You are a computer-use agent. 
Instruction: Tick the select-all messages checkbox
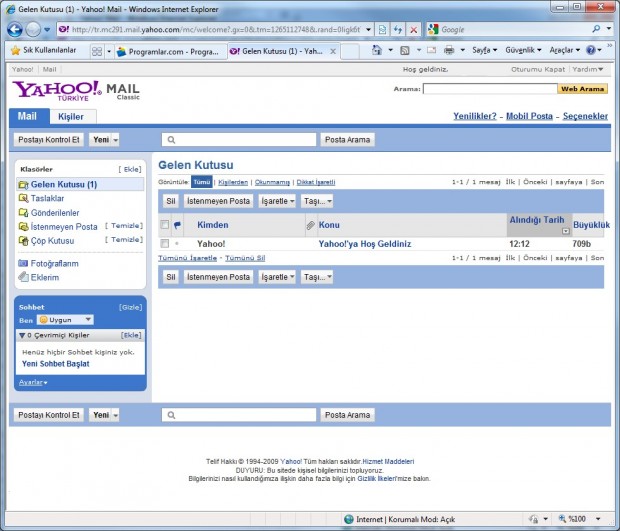pyautogui.click(x=164, y=225)
